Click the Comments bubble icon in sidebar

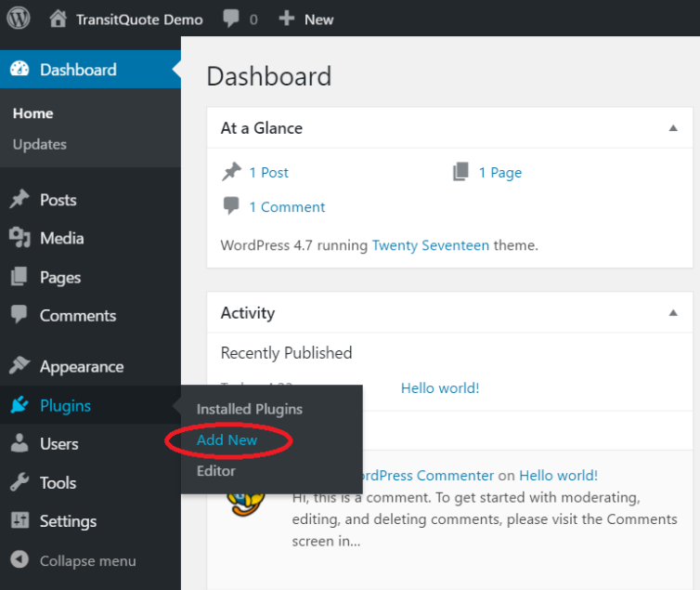(x=19, y=314)
